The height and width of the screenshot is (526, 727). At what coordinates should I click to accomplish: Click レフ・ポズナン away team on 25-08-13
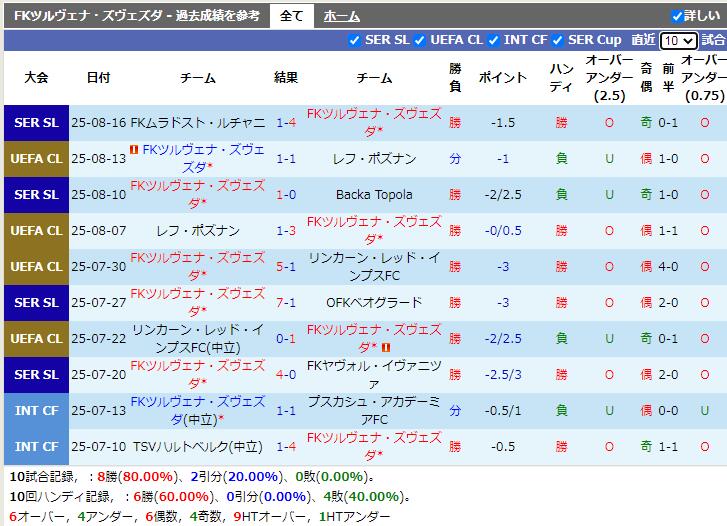(x=374, y=159)
